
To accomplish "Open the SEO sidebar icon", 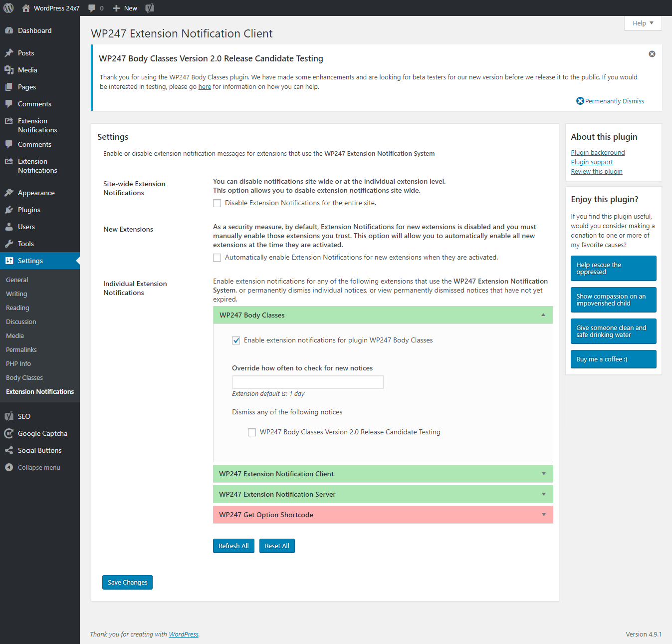I will pos(9,416).
